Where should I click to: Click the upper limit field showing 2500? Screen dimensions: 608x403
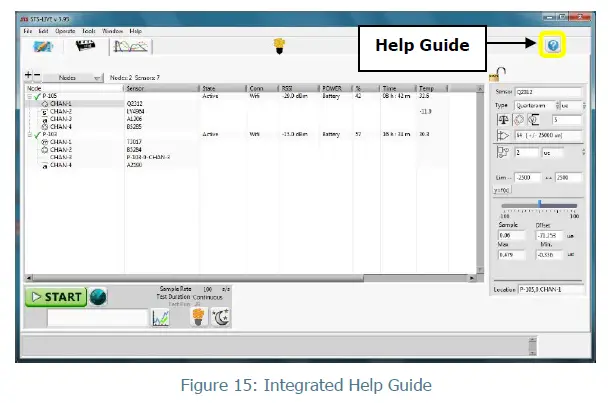click(x=568, y=178)
